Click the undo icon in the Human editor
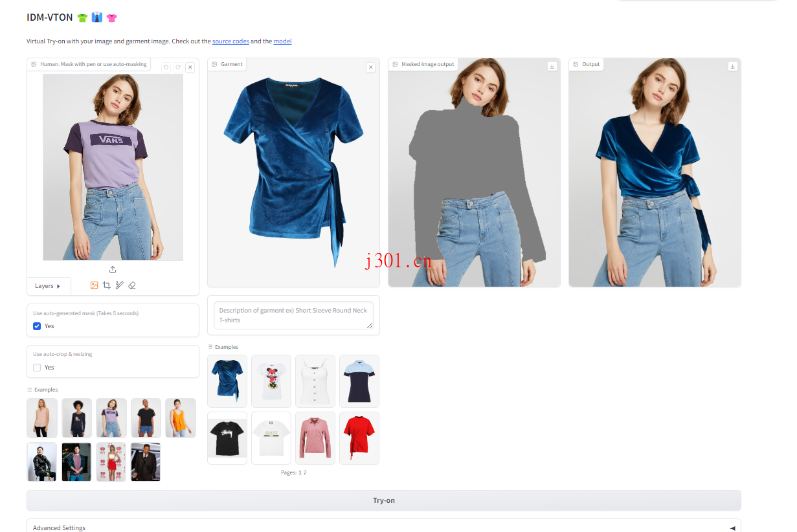The image size is (797, 532). [x=166, y=67]
